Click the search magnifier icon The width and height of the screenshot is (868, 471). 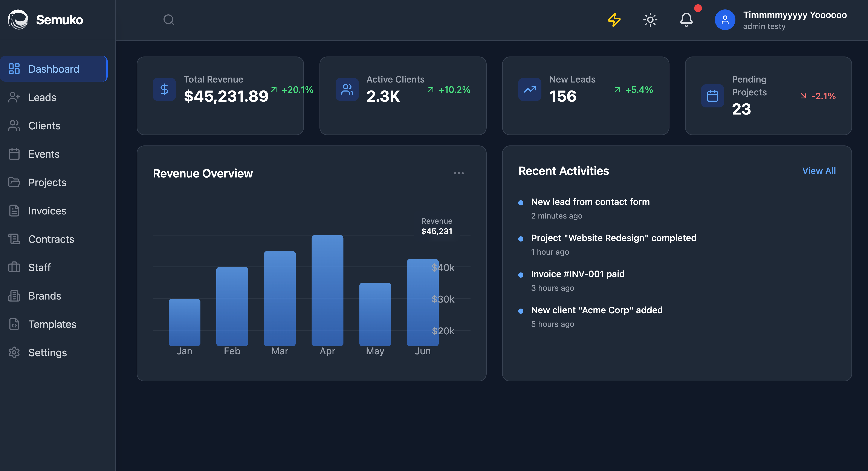[x=168, y=20]
